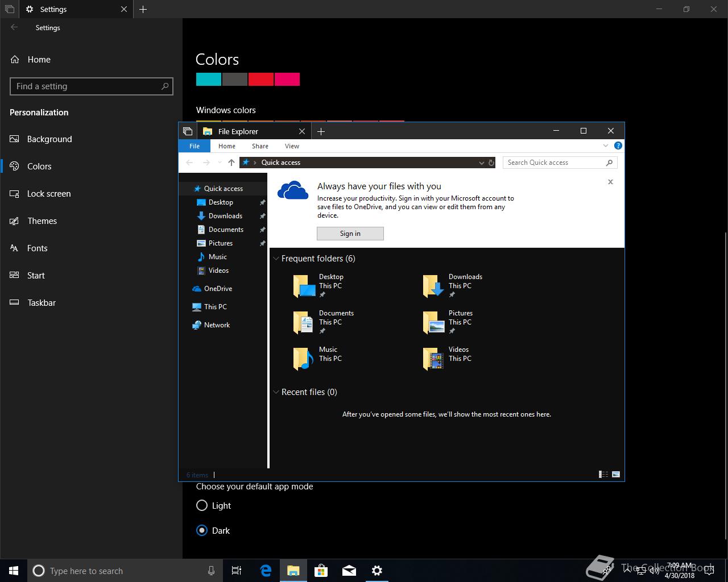728x582 pixels.
Task: Switch to details view in status bar
Action: [x=603, y=475]
